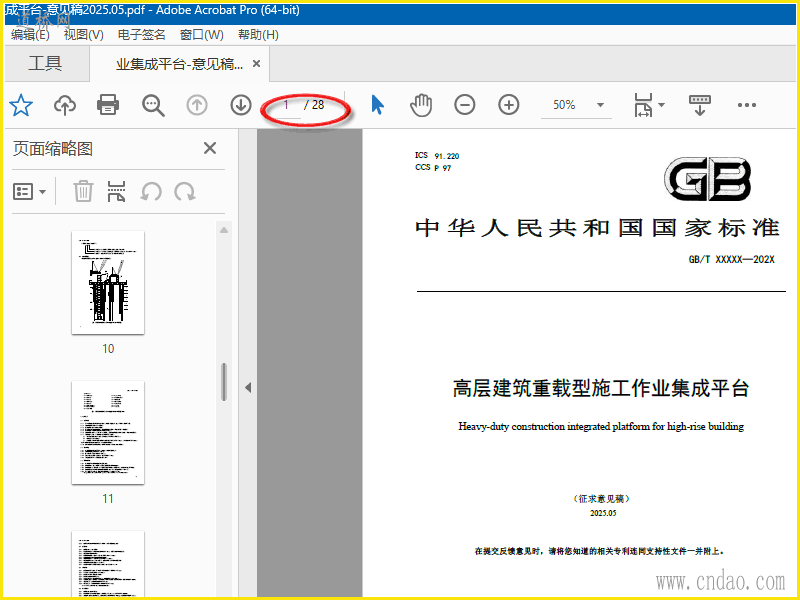This screenshot has width=800, height=600.
Task: Open the more tools ellipsis menu
Action: click(x=746, y=105)
